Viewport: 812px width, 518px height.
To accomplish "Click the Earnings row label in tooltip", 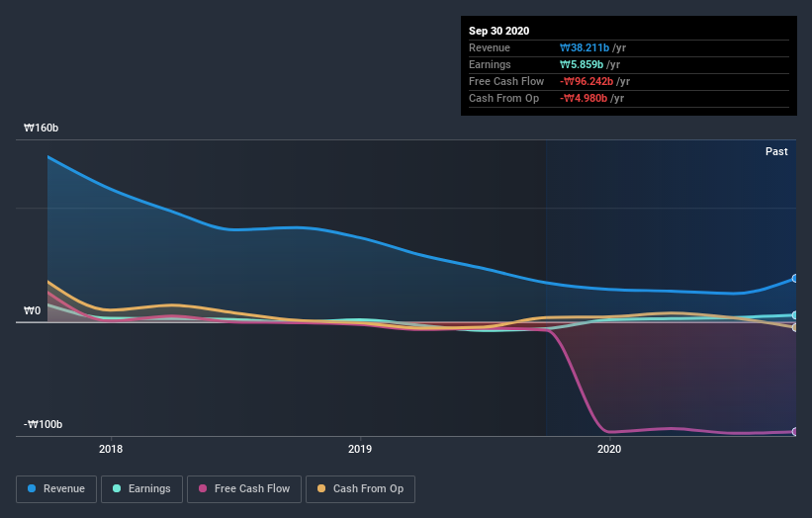I will tap(490, 64).
